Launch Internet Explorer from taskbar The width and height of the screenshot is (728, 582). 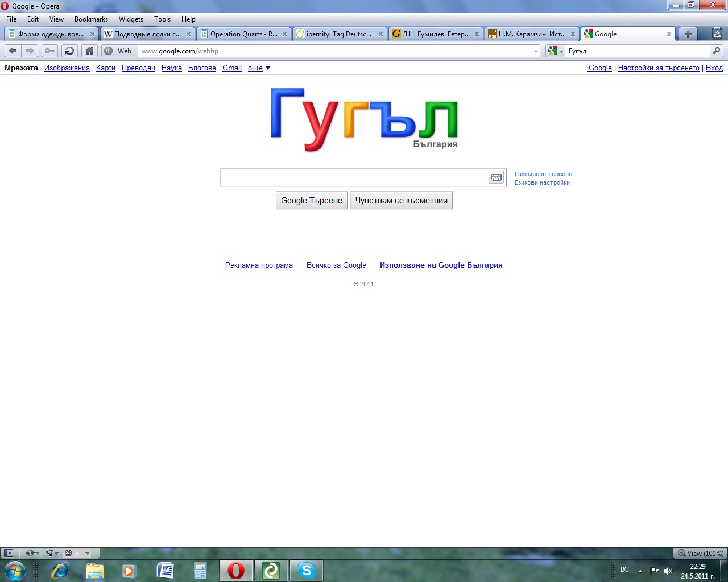(59, 571)
